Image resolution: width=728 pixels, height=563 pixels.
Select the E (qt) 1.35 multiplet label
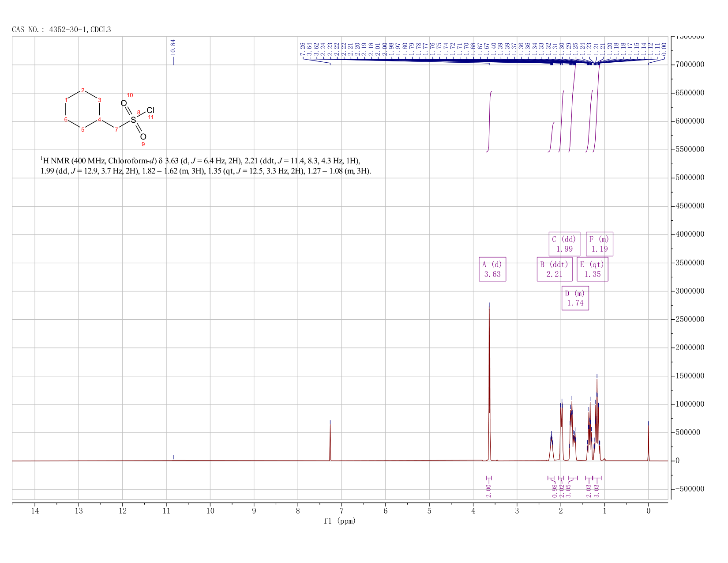[x=592, y=269]
